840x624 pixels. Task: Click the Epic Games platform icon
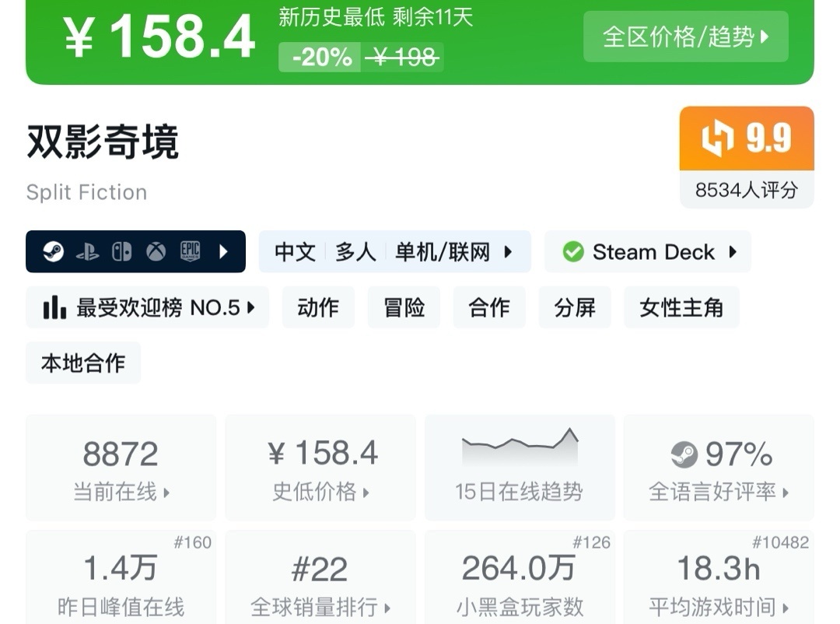click(x=191, y=251)
